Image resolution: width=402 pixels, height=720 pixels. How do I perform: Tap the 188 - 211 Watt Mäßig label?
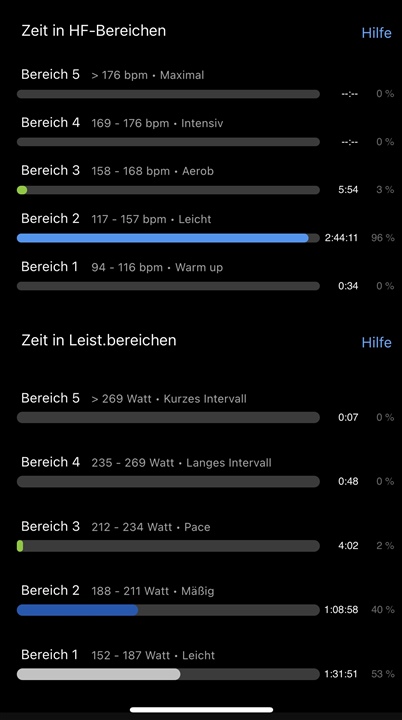point(153,591)
